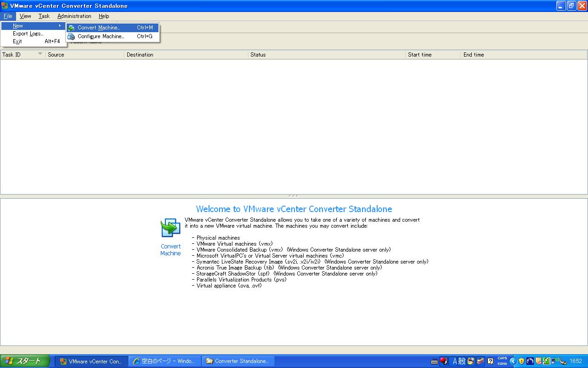Click the blue globe tray icon
588x368 pixels.
pos(530,361)
